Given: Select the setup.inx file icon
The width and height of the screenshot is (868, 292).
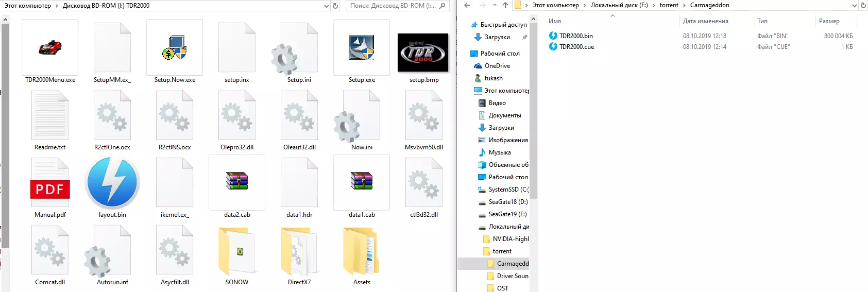Looking at the screenshot, I should pyautogui.click(x=237, y=48).
